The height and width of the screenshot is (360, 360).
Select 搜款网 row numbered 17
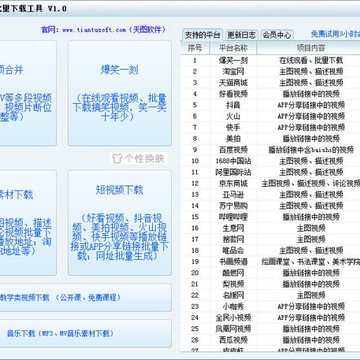point(270,239)
